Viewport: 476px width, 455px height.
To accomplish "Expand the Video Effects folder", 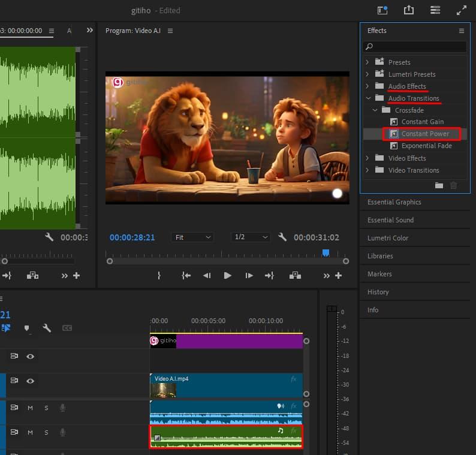I will pyautogui.click(x=367, y=158).
